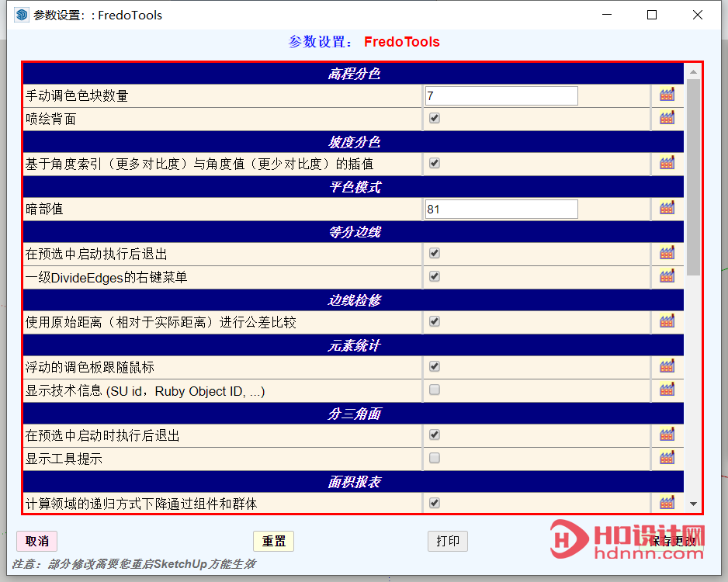This screenshot has width=728, height=582.
Task: Focus the 暗部值 input showing 81
Action: pyautogui.click(x=501, y=209)
